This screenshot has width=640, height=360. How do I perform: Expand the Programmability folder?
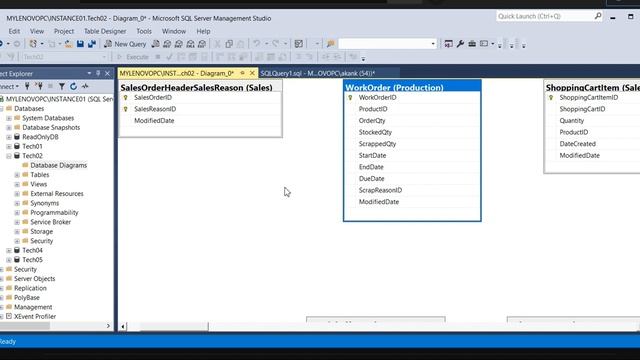point(17,213)
